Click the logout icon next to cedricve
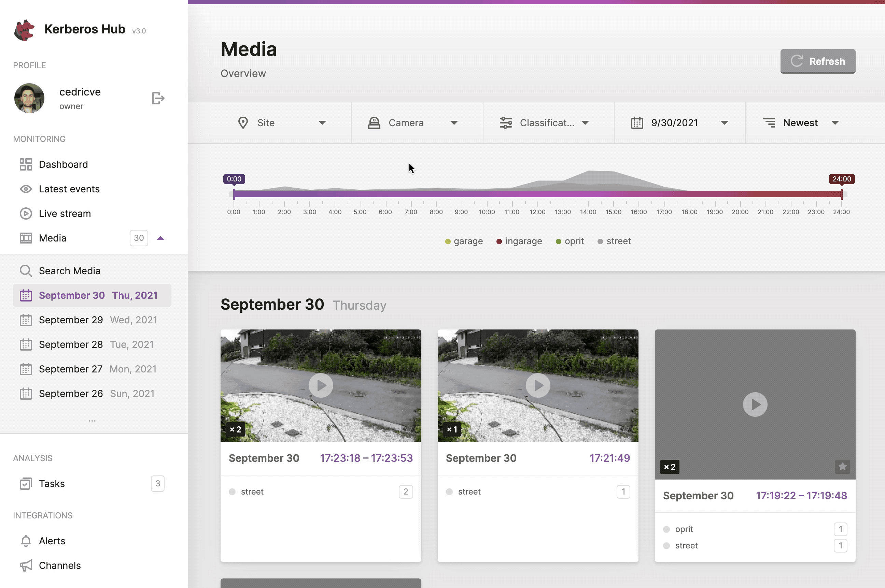885x588 pixels. (x=158, y=98)
